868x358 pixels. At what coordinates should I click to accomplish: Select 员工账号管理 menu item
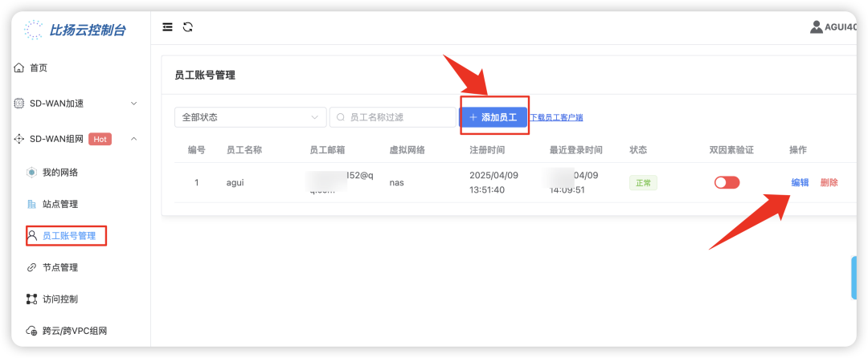click(68, 236)
